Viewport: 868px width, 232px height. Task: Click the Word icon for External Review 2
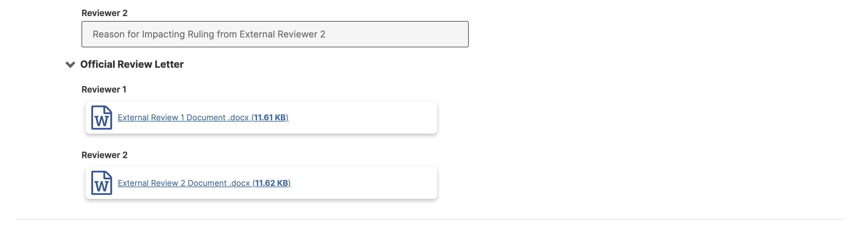tap(101, 183)
